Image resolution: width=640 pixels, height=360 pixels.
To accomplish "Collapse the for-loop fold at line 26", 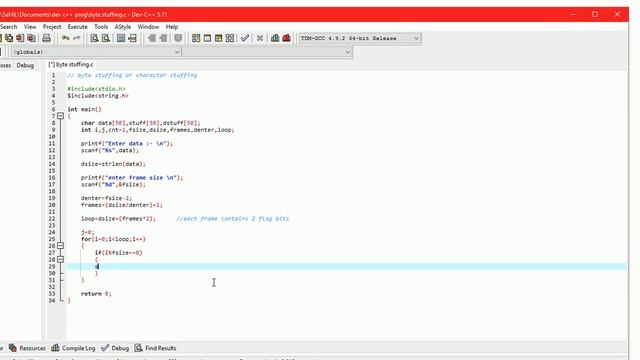I will [60, 246].
